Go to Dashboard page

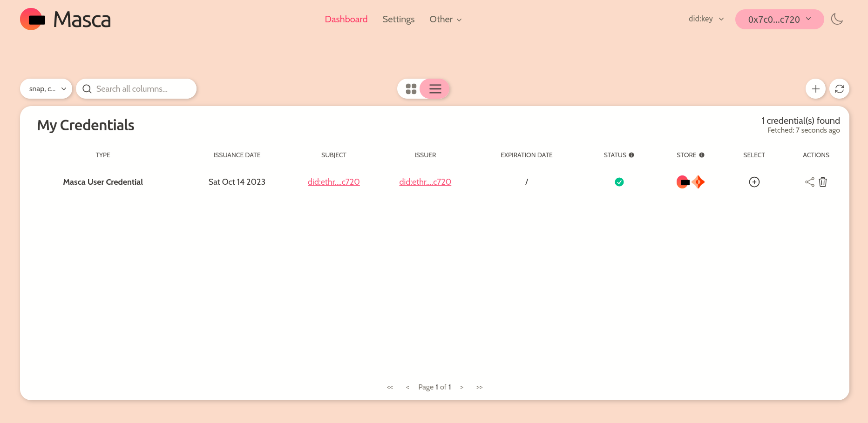point(346,19)
